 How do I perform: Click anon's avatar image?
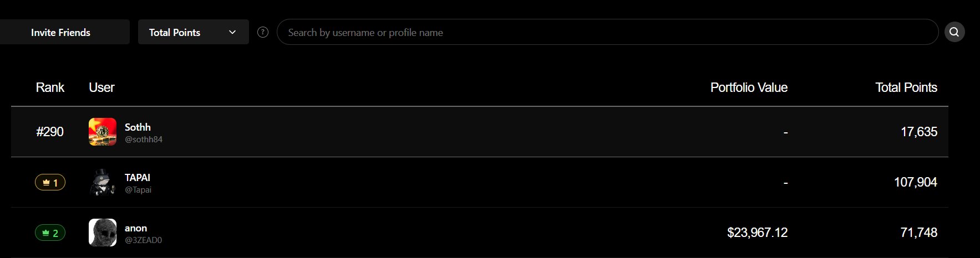[x=103, y=233]
